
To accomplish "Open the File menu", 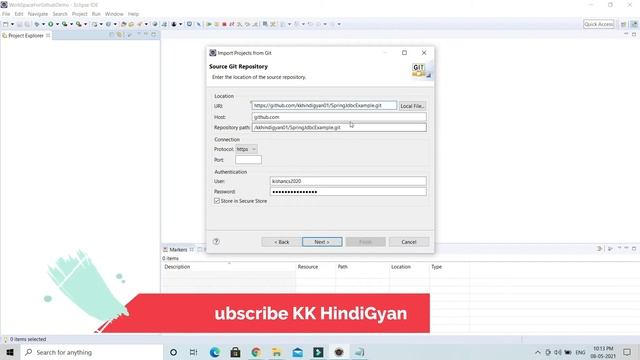I will [x=6, y=14].
